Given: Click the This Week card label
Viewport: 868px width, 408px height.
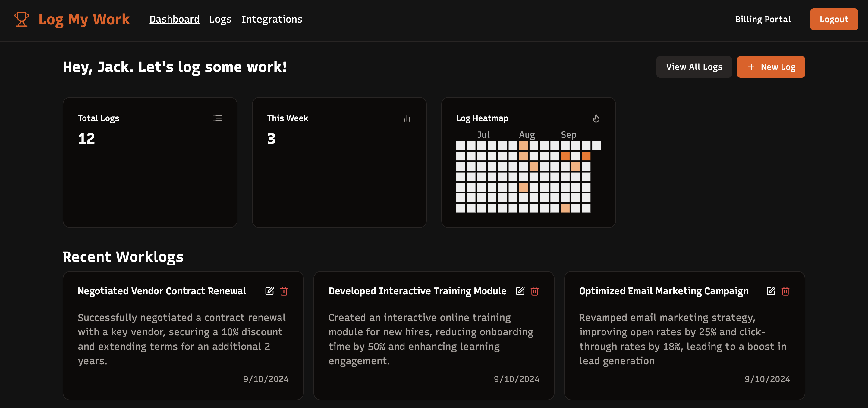Looking at the screenshot, I should [288, 118].
